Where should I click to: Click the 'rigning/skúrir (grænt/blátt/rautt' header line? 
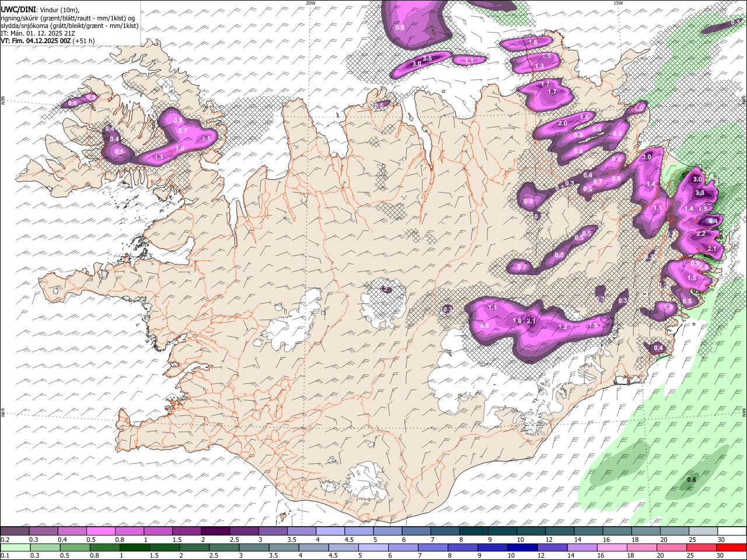pos(68,18)
